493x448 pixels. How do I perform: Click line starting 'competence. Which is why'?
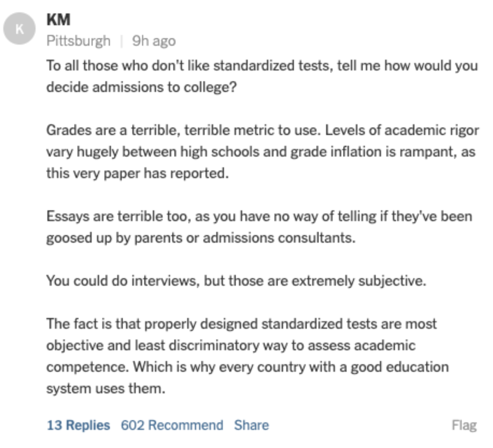tap(248, 367)
